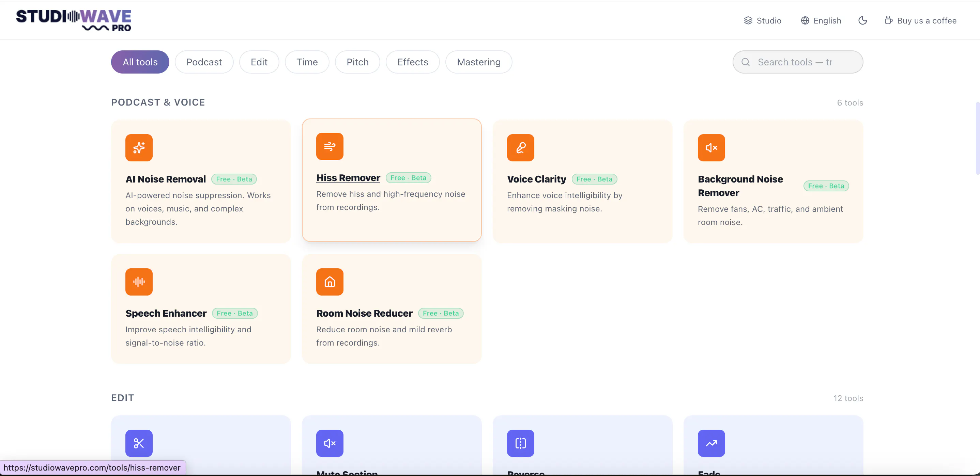Open the Room Noise Reducer title
Viewport: 980px width, 476px height.
tap(364, 313)
